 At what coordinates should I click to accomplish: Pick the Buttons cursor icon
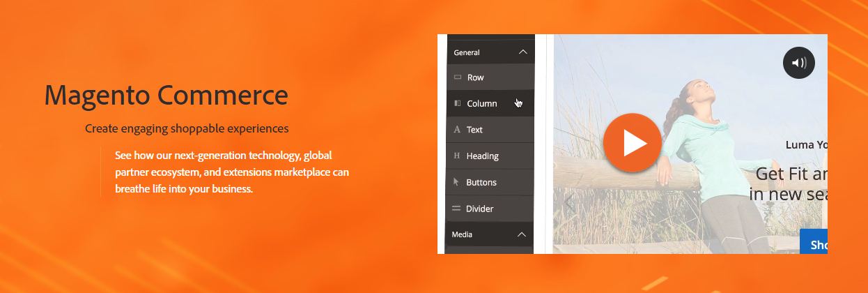pyautogui.click(x=456, y=182)
